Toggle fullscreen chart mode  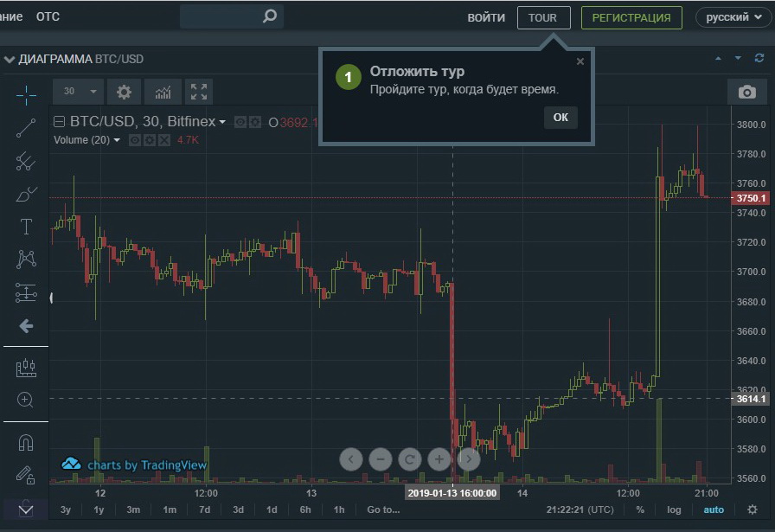point(199,92)
